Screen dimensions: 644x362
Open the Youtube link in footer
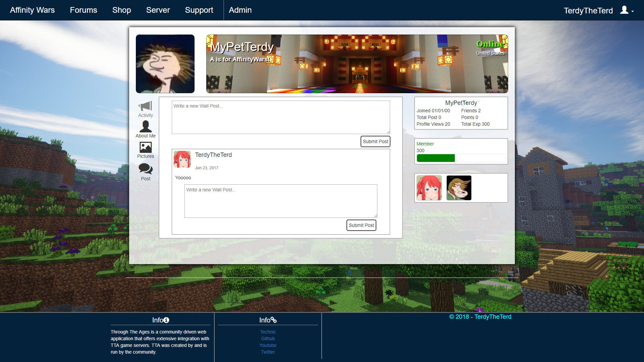(268, 345)
